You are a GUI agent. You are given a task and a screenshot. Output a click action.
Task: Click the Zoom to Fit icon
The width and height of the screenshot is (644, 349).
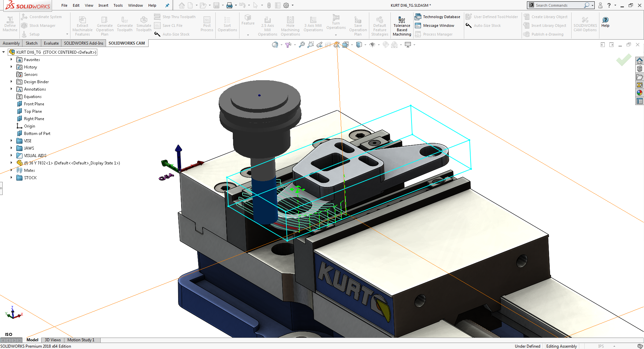(302, 44)
